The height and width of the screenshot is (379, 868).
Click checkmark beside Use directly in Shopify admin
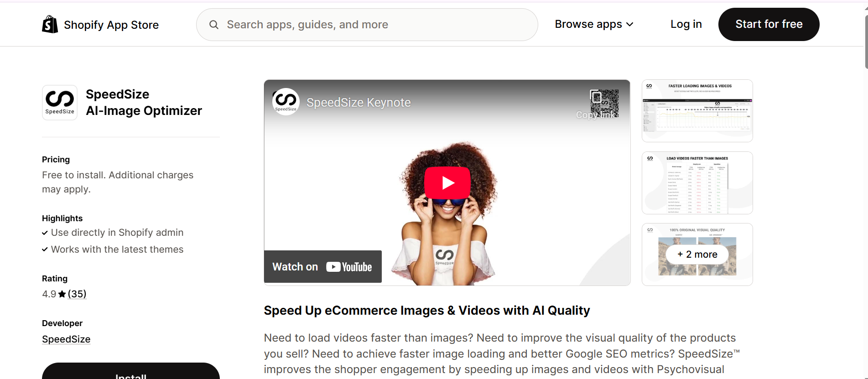point(45,233)
